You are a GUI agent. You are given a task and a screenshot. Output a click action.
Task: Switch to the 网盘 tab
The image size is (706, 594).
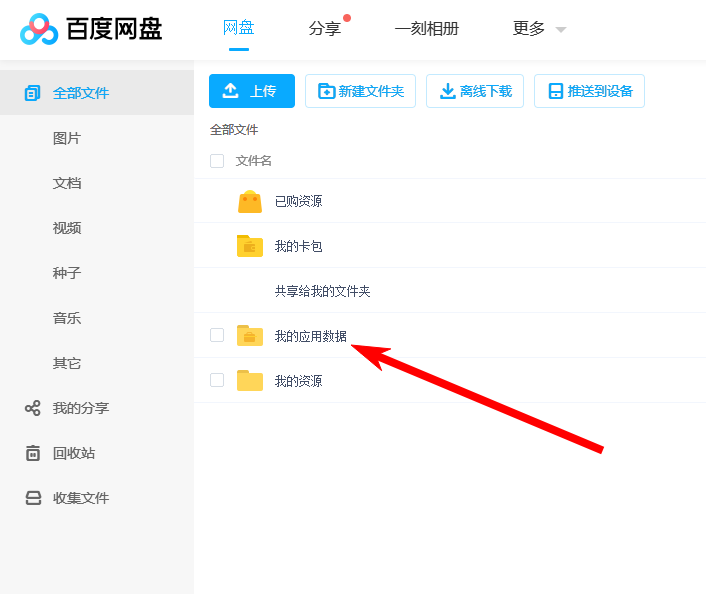point(239,28)
